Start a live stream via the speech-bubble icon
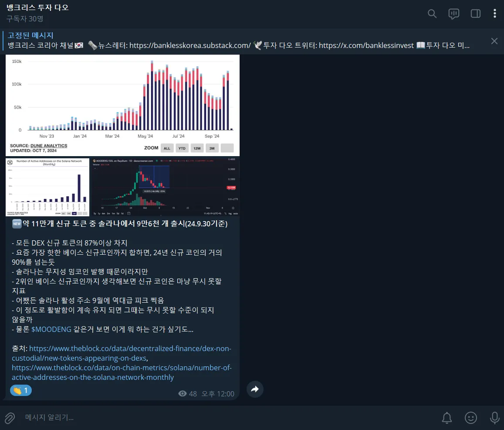The image size is (504, 430). coord(453,14)
